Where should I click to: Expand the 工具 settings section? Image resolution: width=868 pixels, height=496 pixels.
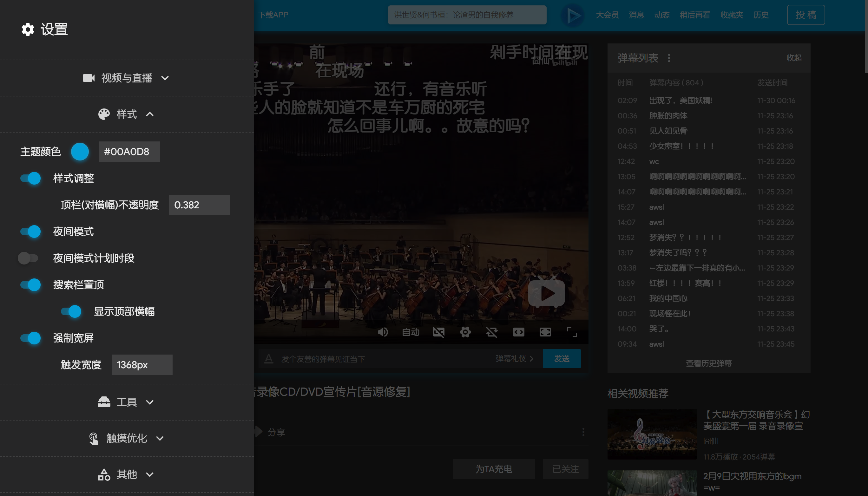pyautogui.click(x=127, y=402)
